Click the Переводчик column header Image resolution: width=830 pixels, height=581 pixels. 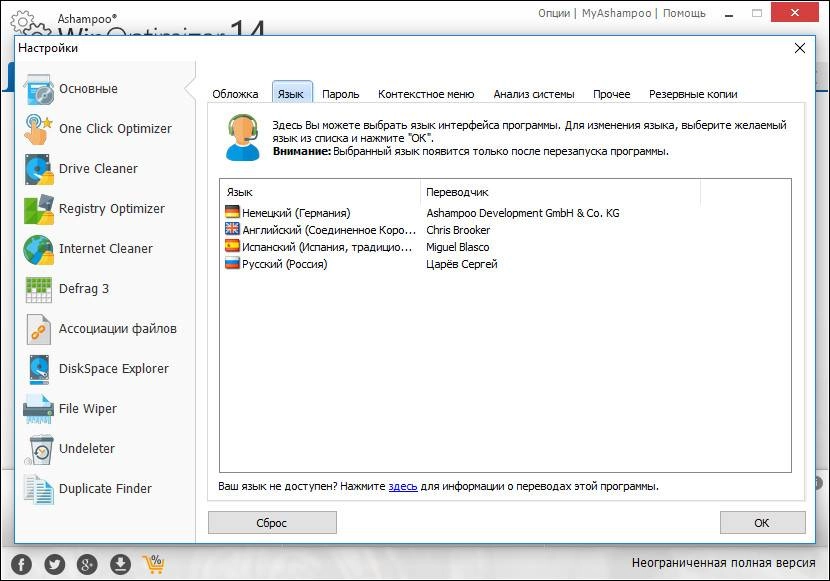click(x=561, y=192)
